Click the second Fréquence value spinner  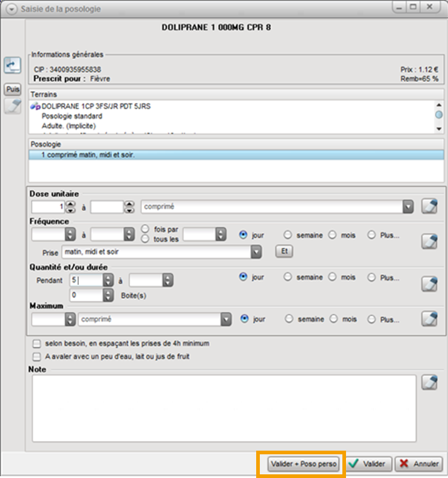click(x=129, y=234)
